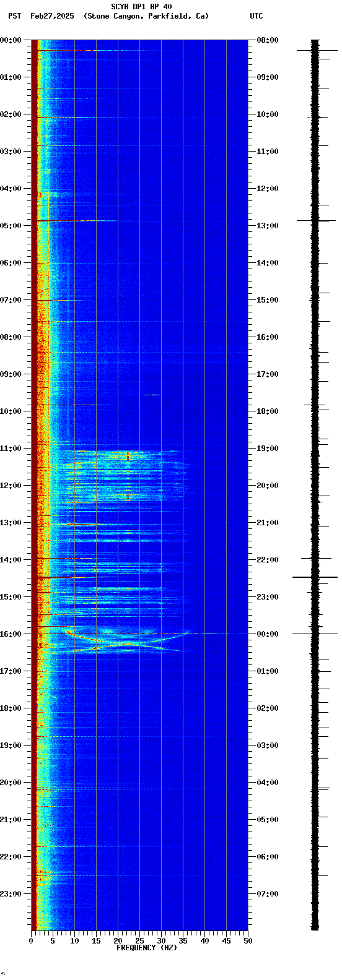Click the 20 Hz frequency axis label
The image size is (342, 980).
click(x=118, y=941)
